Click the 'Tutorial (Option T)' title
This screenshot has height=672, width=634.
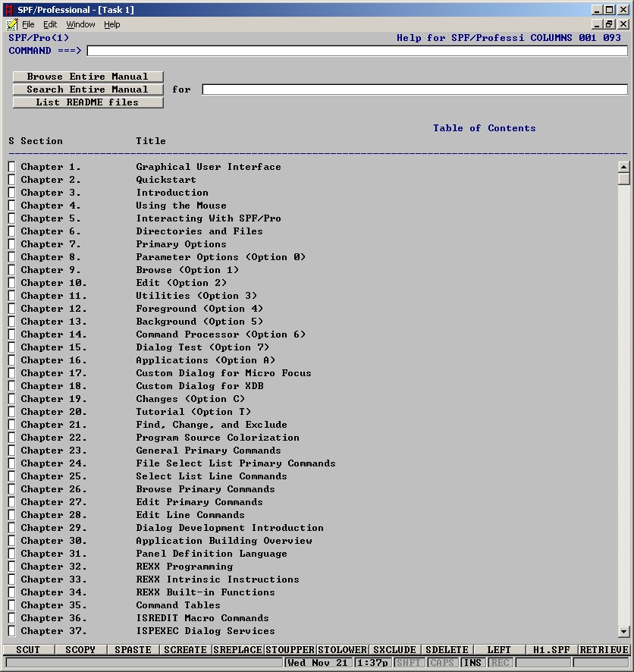(193, 412)
